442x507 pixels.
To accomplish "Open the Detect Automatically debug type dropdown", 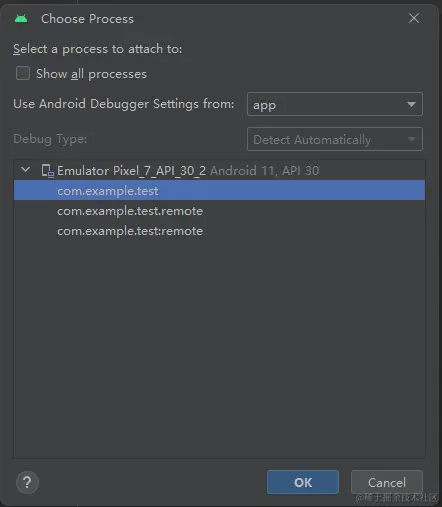I will pyautogui.click(x=335, y=139).
